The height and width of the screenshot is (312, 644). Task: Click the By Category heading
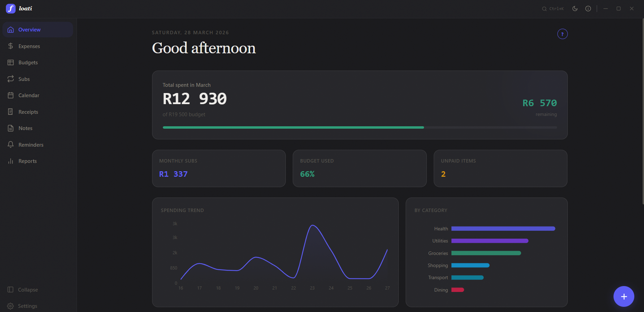431,210
